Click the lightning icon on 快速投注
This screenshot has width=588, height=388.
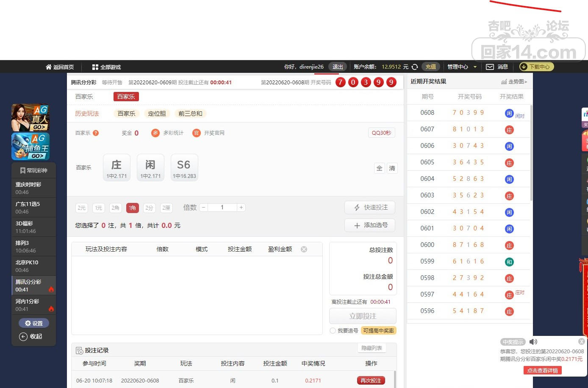pyautogui.click(x=357, y=208)
